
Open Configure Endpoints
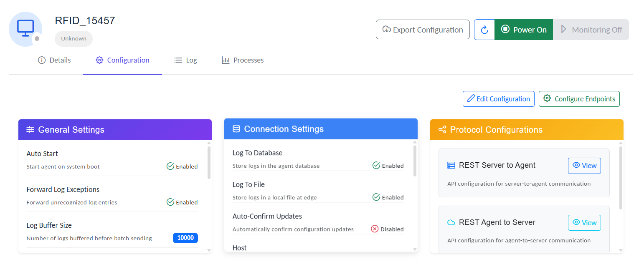click(x=579, y=99)
